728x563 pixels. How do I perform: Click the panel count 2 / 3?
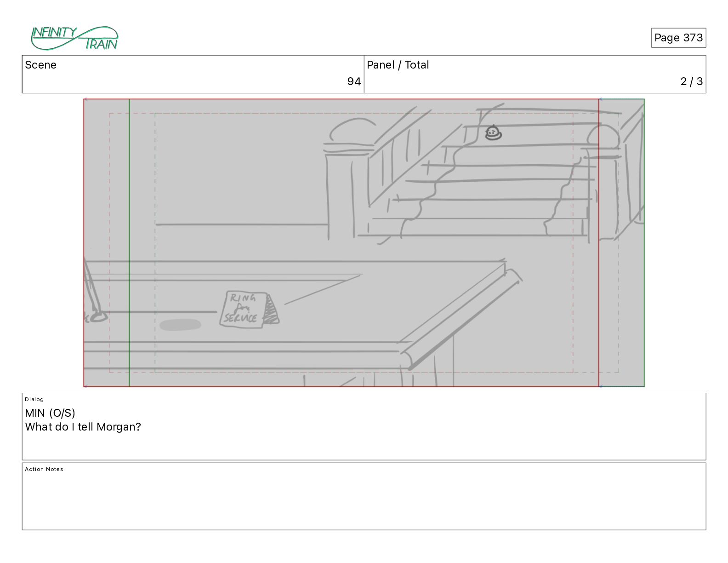coord(692,81)
